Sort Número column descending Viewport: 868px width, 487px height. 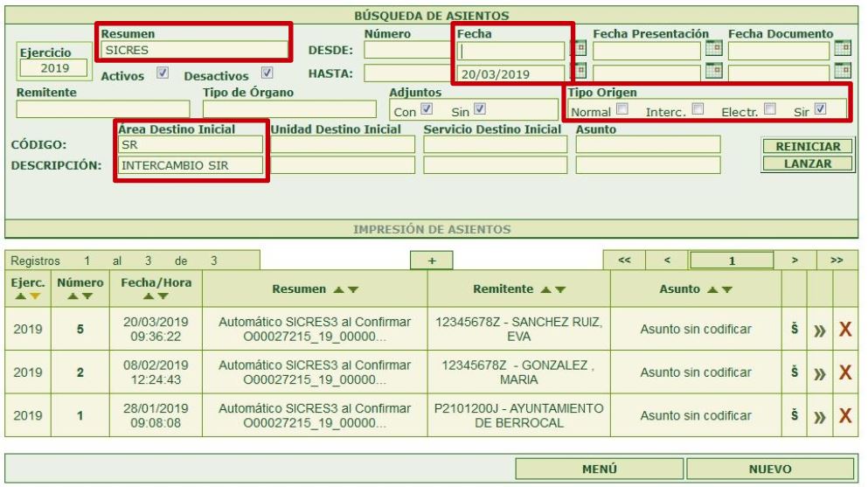pyautogui.click(x=87, y=296)
